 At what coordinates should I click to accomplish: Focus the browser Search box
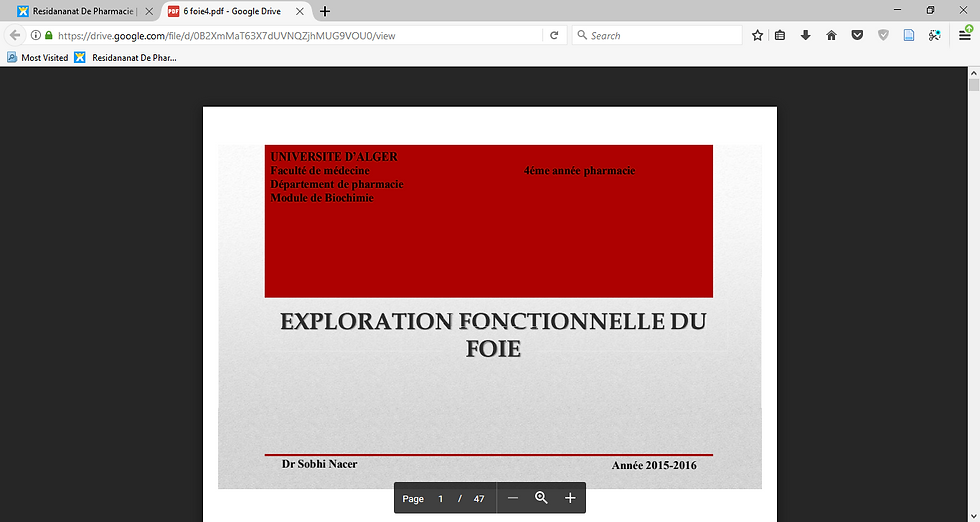click(x=657, y=36)
